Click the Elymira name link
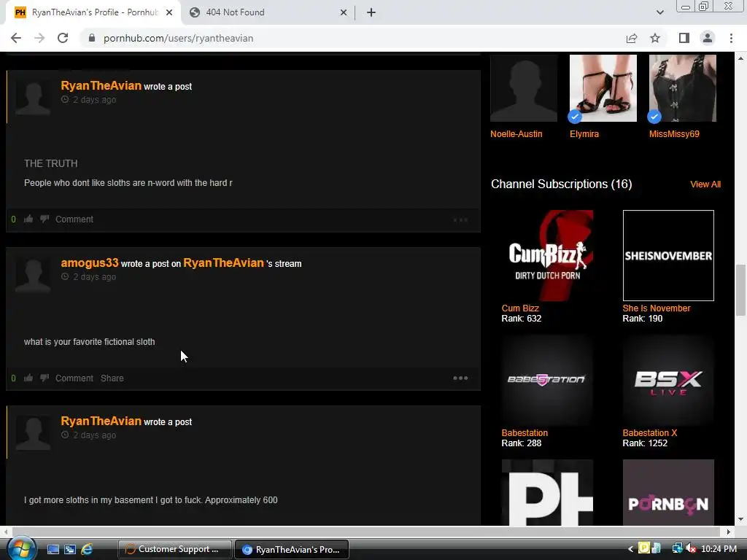This screenshot has height=560, width=747. coord(584,134)
